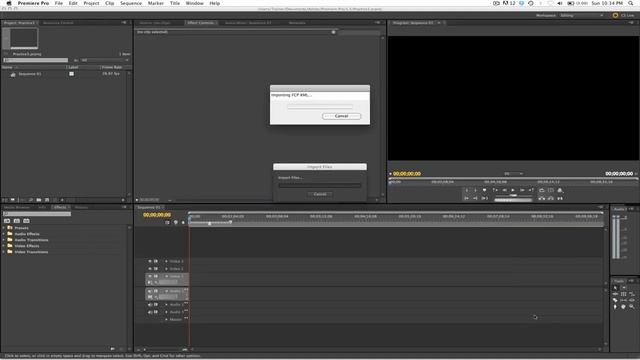Expand the Master audio track
Screen dimensions: 640x360
point(166,319)
